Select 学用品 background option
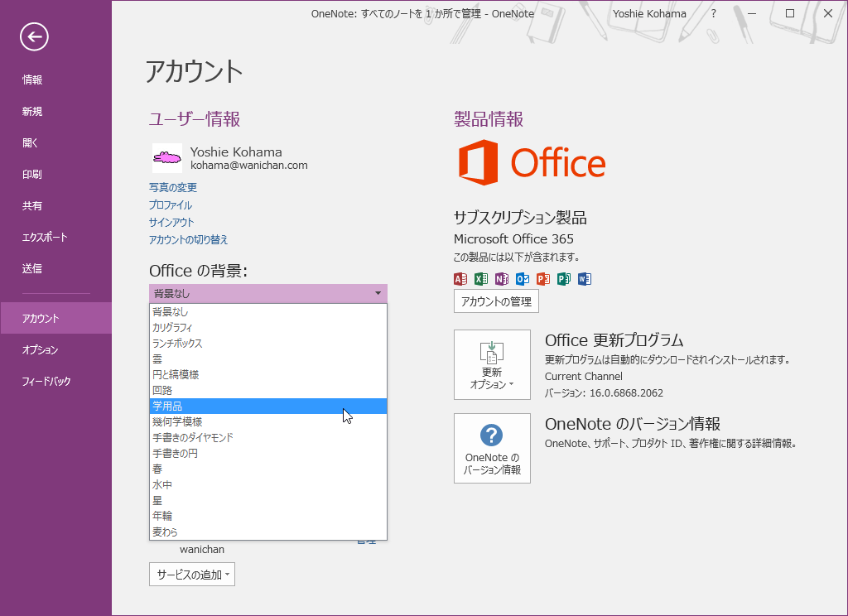This screenshot has width=848, height=616. click(x=268, y=407)
